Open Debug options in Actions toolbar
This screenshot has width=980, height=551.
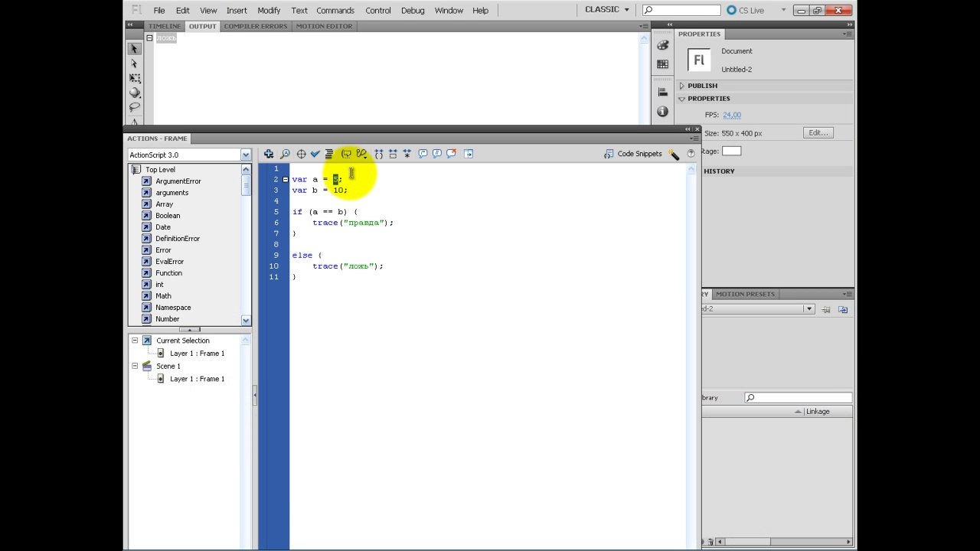(x=362, y=154)
